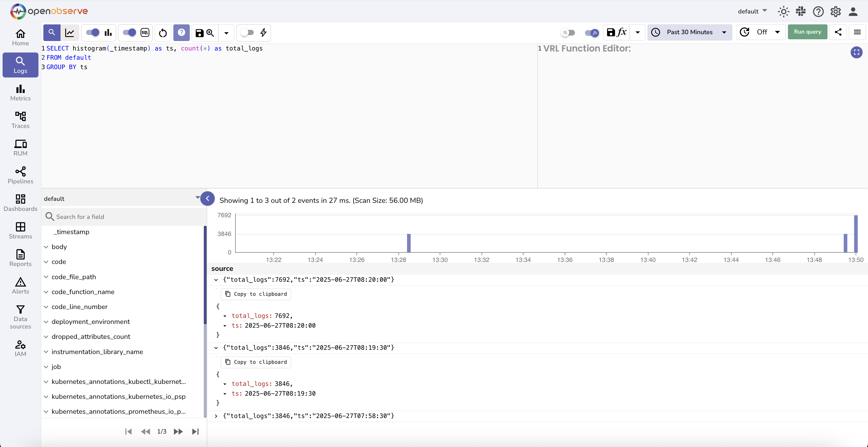Open the auto-refresh Off dropdown
Screen dimensions: 868x447
761,32
